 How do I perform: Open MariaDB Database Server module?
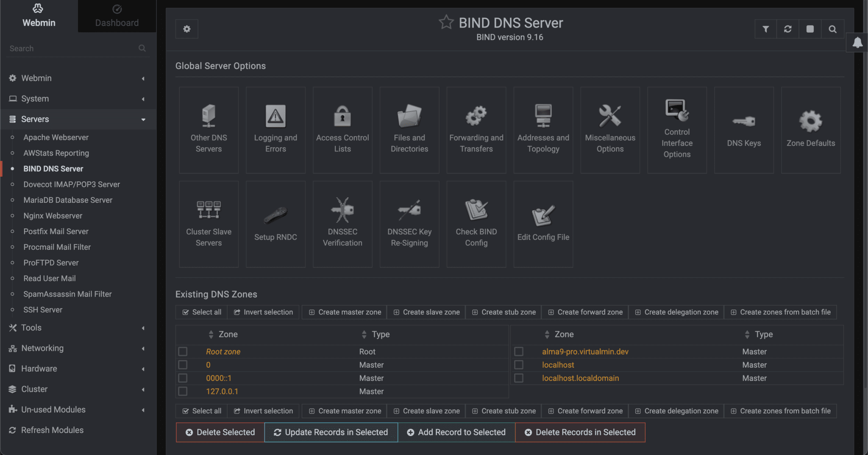click(x=68, y=200)
